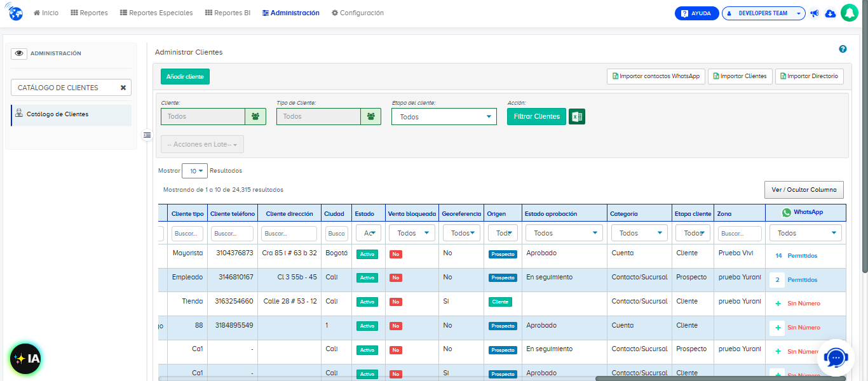Viewport: 868px width, 381px height.
Task: Click Ver / Ocultar Columna button
Action: (804, 190)
